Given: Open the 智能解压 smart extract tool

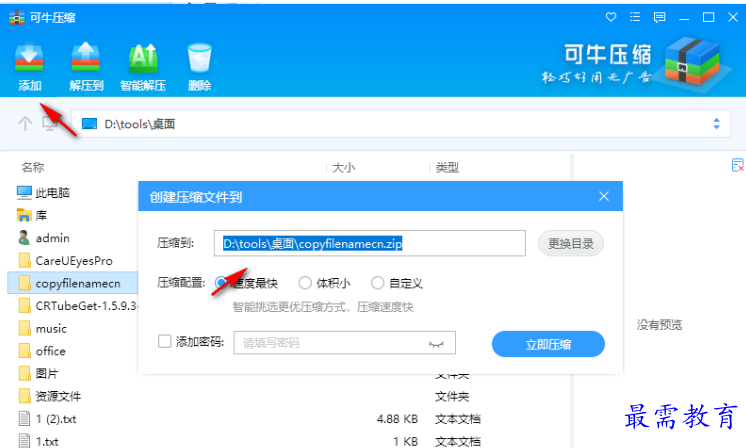Looking at the screenshot, I should 143,66.
